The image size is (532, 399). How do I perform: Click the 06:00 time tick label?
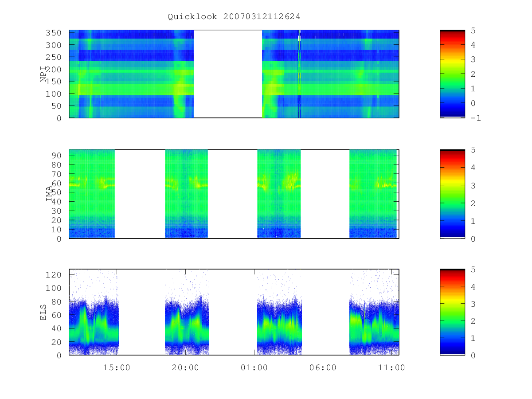click(323, 368)
